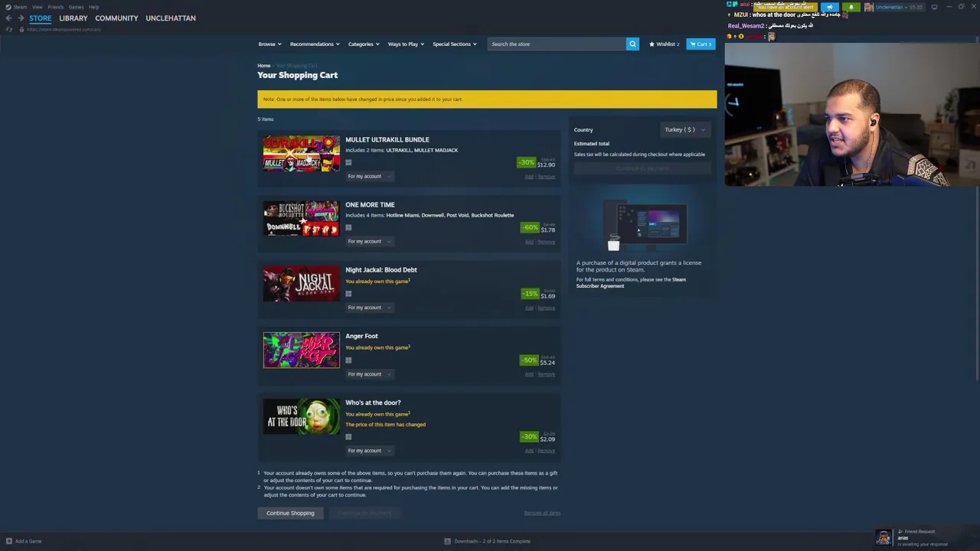980x551 pixels.
Task: Click the Home breadcrumb link
Action: [264, 66]
